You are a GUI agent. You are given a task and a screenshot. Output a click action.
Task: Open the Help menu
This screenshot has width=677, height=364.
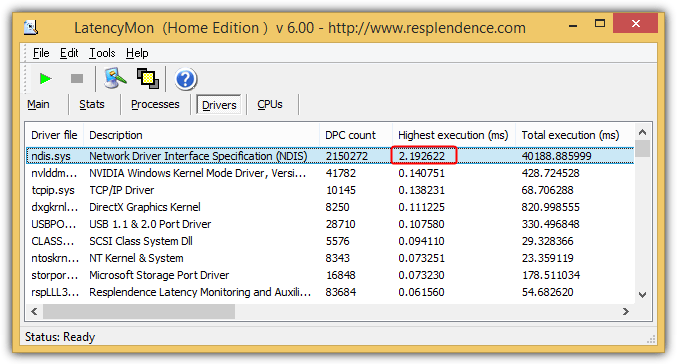(x=137, y=53)
